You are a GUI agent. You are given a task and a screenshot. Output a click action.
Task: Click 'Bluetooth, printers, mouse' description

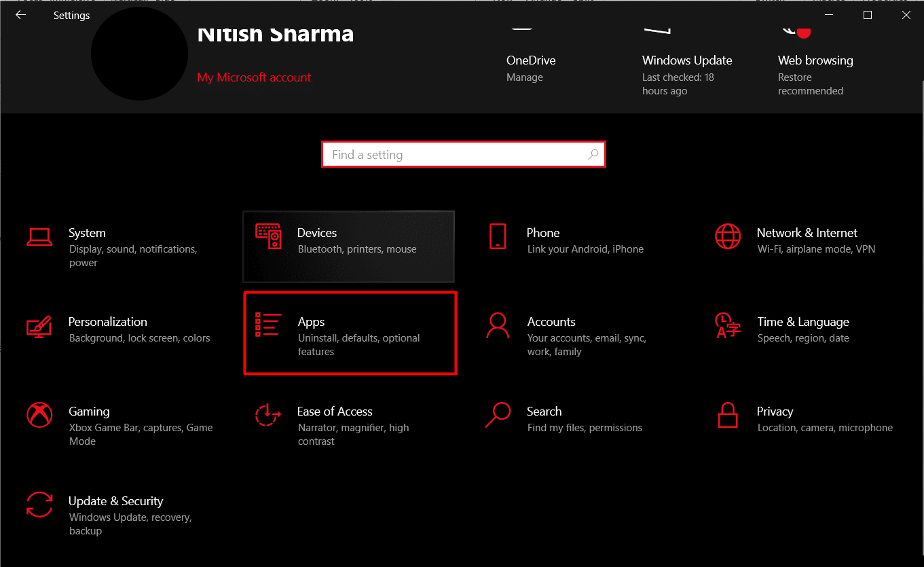point(357,249)
